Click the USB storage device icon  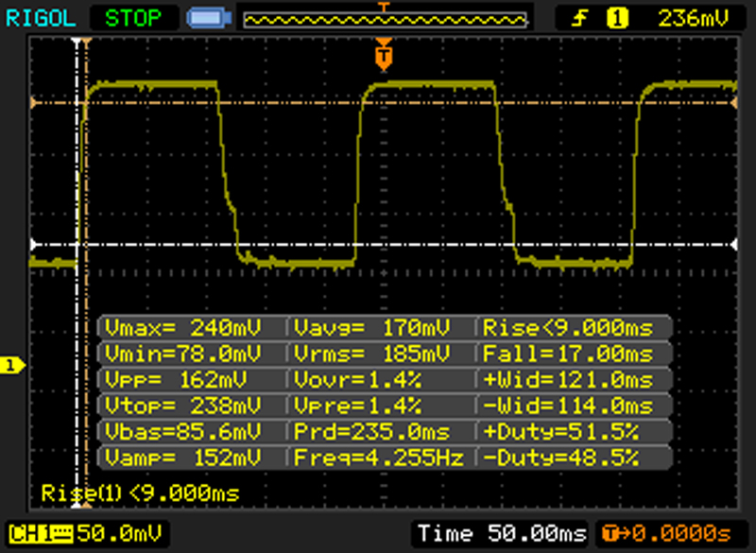pos(209,18)
